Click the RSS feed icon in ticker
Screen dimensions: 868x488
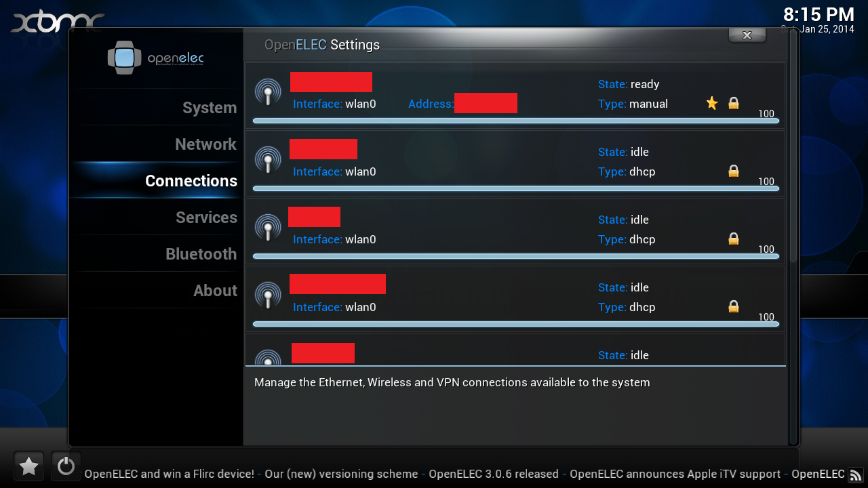[856, 475]
